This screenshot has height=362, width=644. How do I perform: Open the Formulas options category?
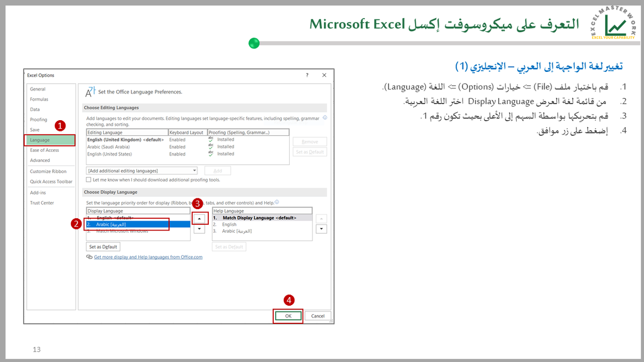[51, 99]
